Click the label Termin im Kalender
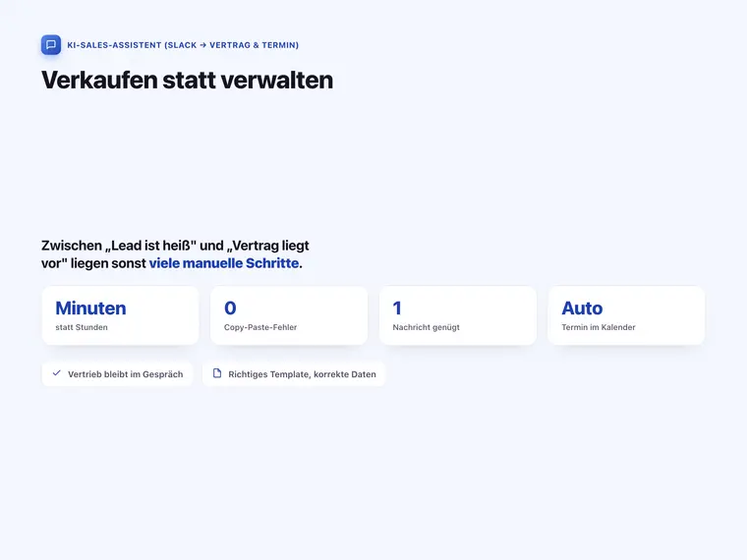Image resolution: width=747 pixels, height=560 pixels. click(599, 327)
